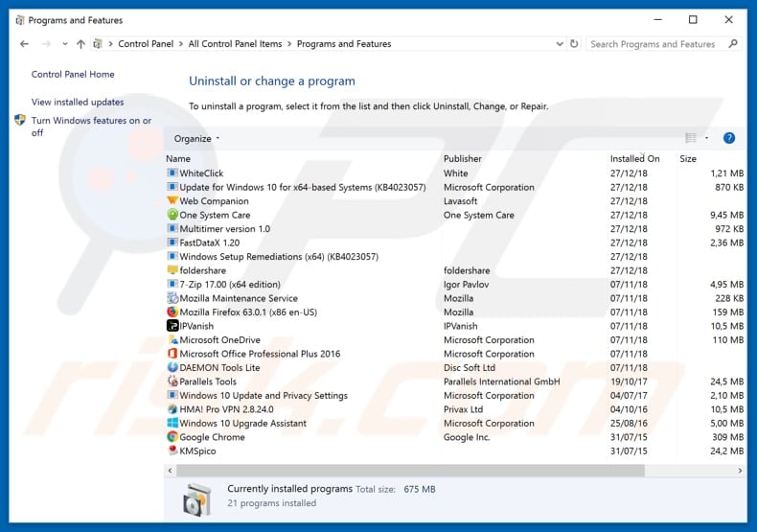
Task: Select Update for Windows 10 KB4023057 row
Action: 455,187
